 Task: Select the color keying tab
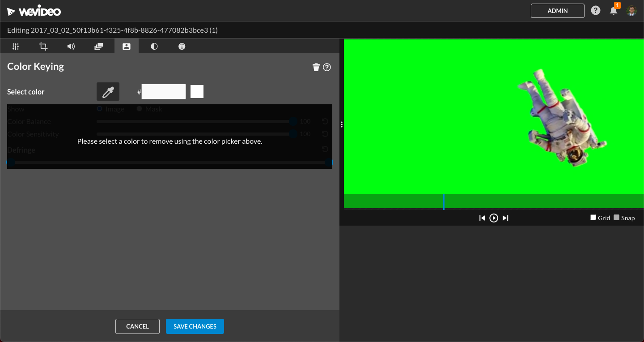127,46
